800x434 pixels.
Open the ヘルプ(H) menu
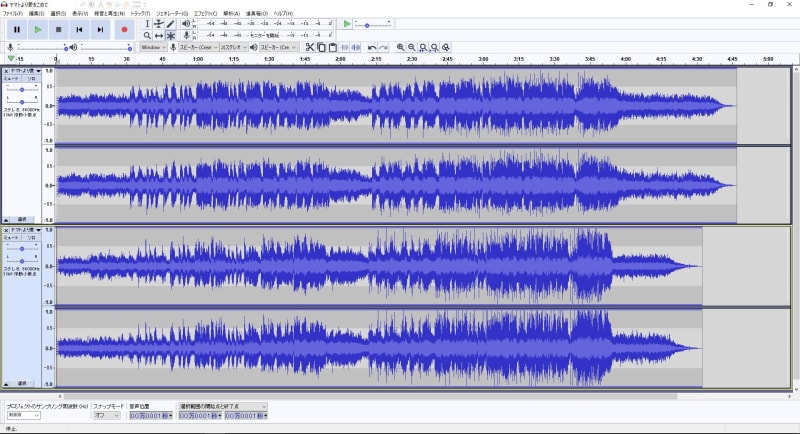tap(283, 14)
